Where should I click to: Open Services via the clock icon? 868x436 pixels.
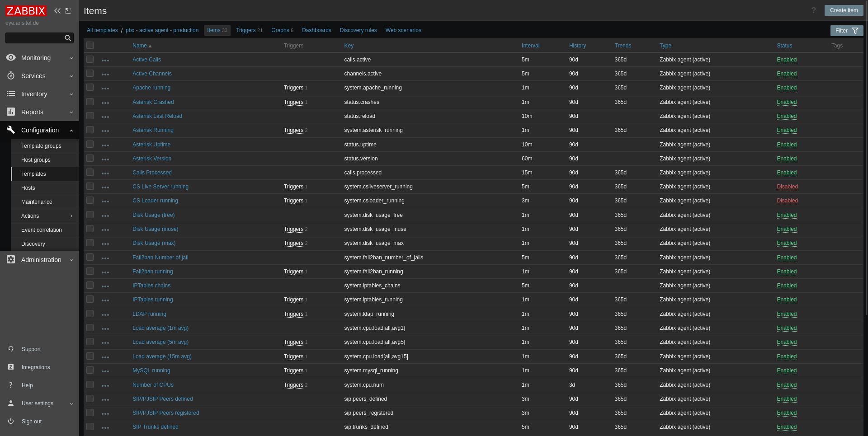tap(10, 76)
